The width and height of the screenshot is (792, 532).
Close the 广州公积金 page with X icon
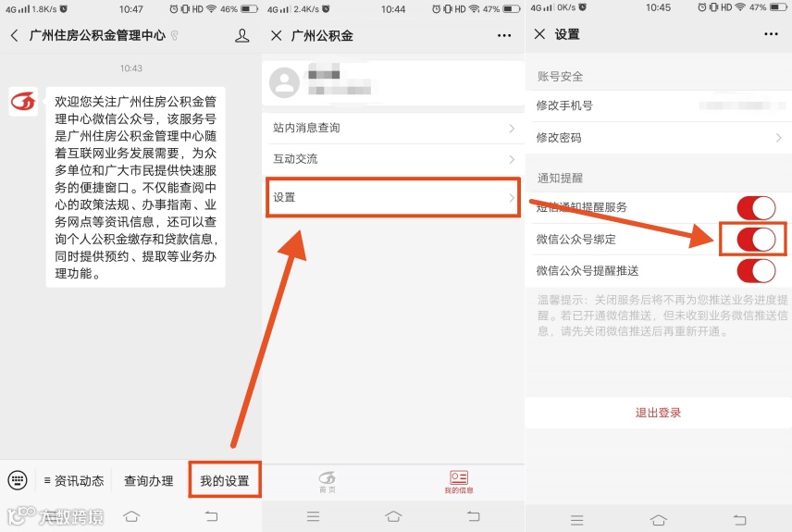(276, 35)
